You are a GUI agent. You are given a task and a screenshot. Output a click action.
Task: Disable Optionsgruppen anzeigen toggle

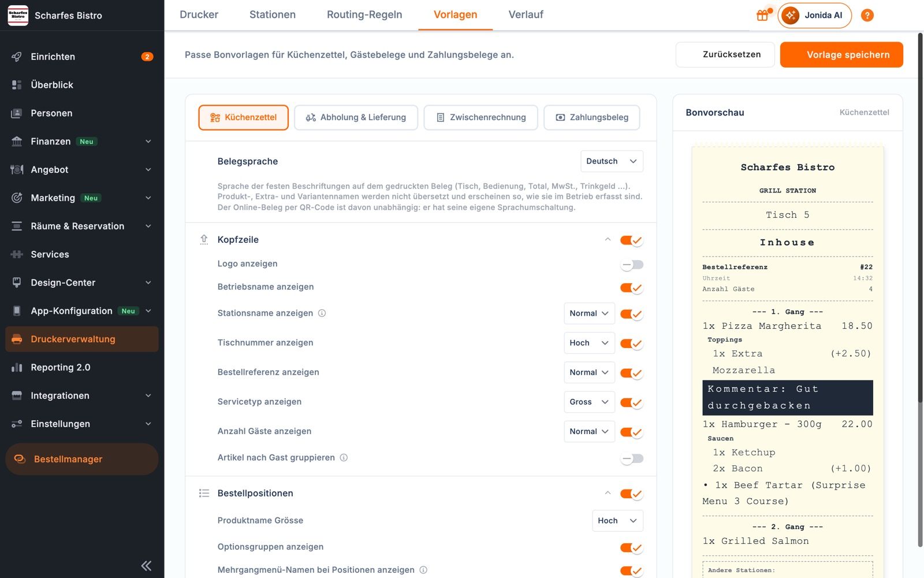632,547
